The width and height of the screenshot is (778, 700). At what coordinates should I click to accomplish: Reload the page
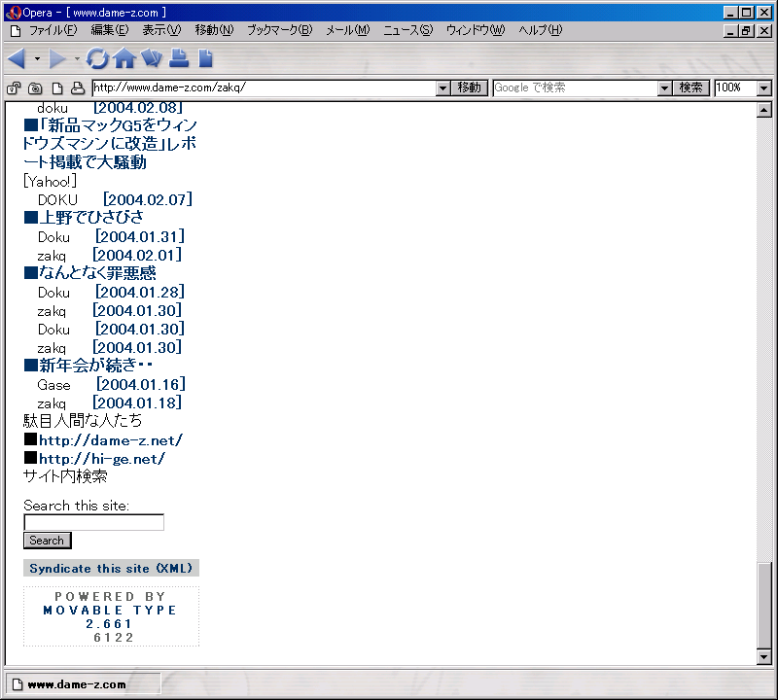(x=96, y=58)
